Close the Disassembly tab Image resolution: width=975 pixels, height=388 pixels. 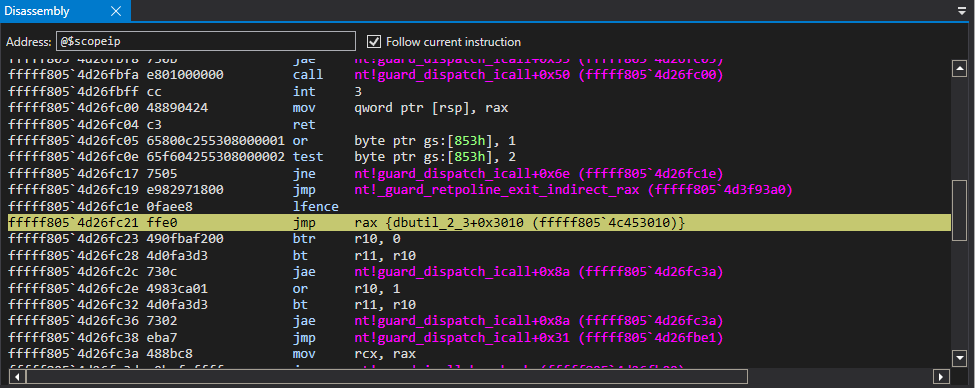coord(116,11)
